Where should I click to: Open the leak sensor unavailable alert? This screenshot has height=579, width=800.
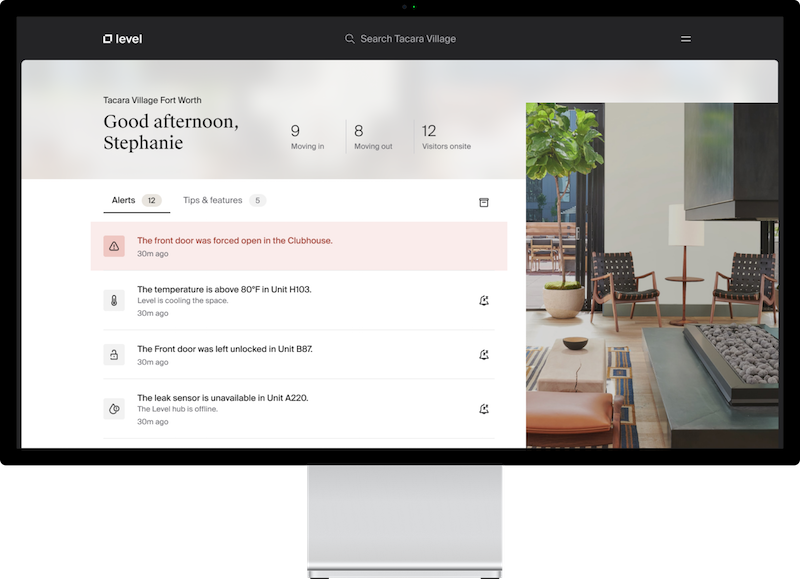click(x=299, y=409)
